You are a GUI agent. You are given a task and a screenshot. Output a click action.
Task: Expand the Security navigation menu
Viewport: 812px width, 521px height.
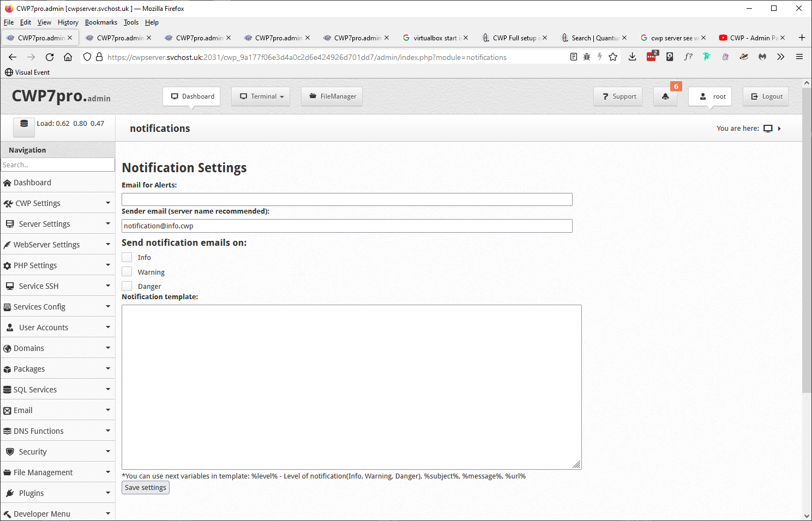57,452
